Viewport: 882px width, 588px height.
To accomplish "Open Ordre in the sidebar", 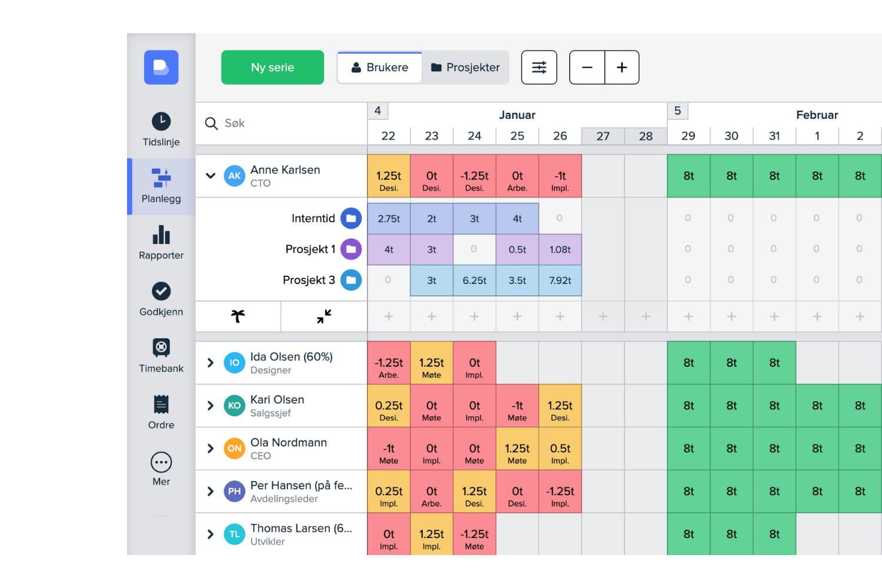I will click(x=161, y=412).
